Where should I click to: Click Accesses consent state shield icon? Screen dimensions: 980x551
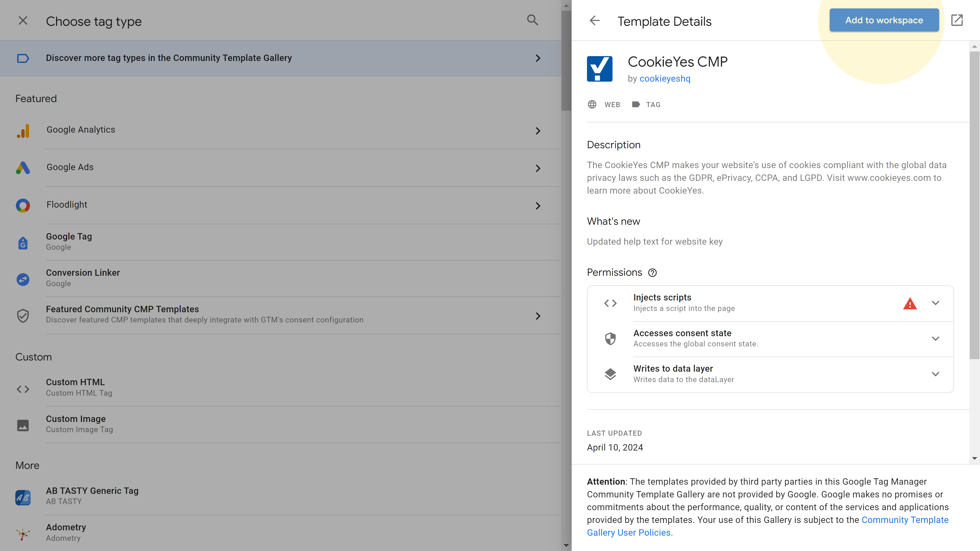pos(610,339)
